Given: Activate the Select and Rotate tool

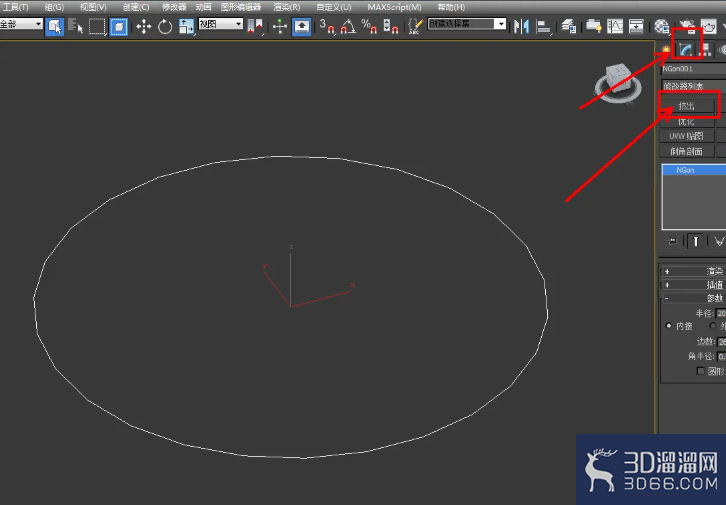Looking at the screenshot, I should click(165, 26).
